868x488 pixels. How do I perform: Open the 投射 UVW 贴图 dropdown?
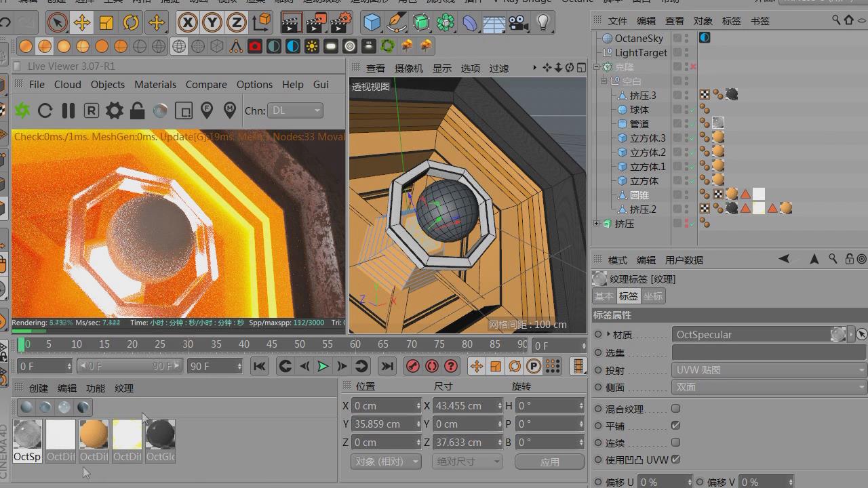[x=770, y=370]
